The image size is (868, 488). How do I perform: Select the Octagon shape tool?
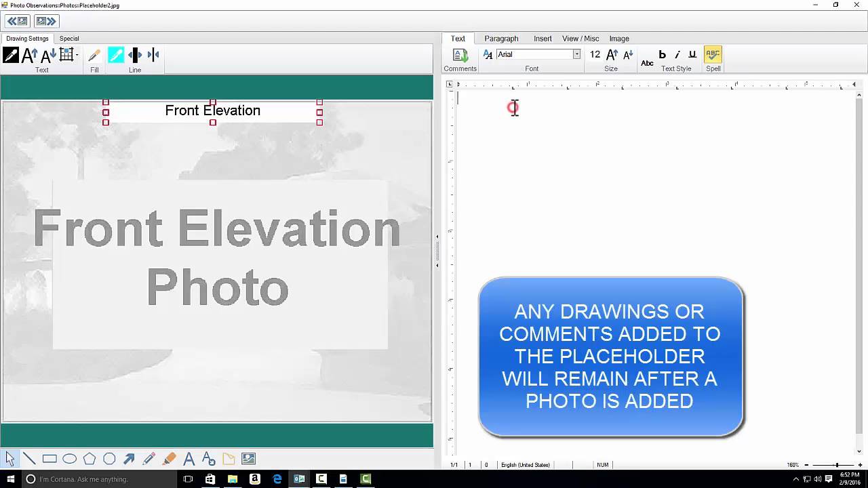(x=109, y=459)
